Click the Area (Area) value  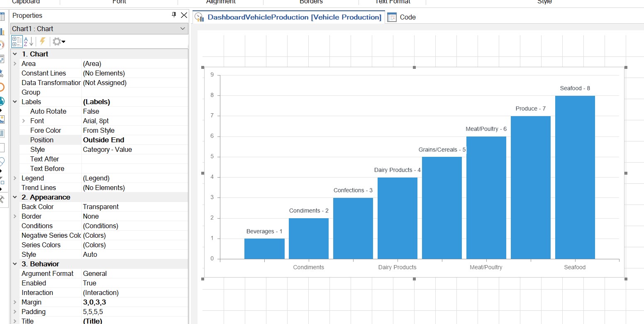[134, 63]
